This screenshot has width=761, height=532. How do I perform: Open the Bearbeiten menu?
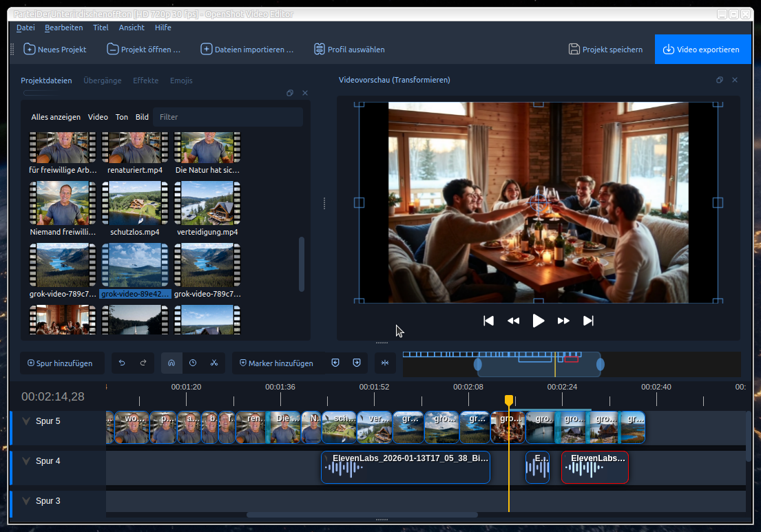tap(63, 28)
